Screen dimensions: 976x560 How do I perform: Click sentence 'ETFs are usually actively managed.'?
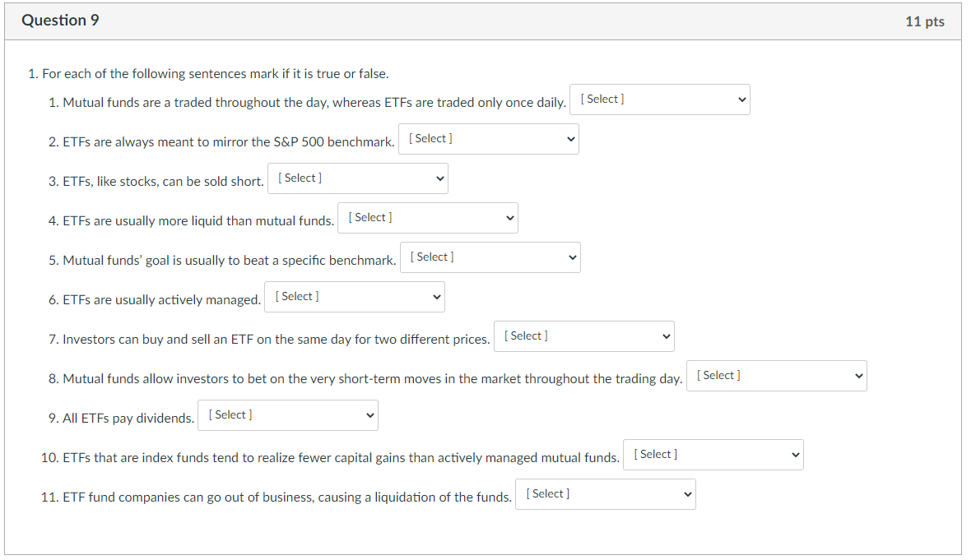pos(162,300)
